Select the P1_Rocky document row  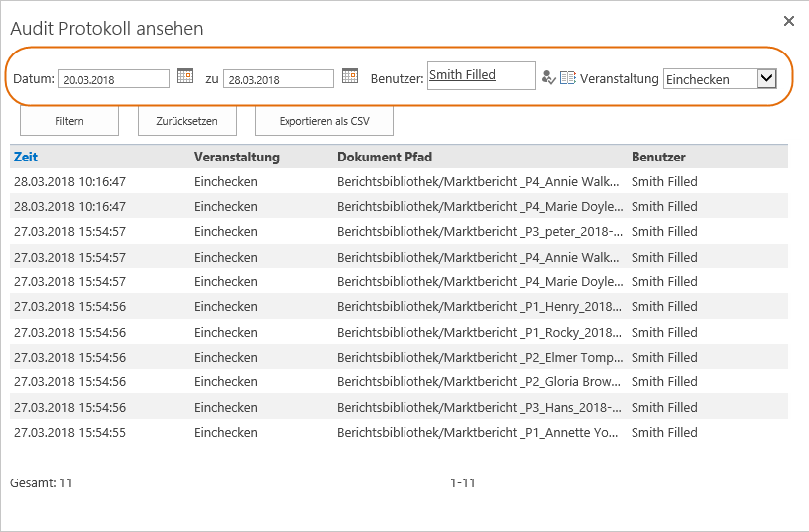tap(399, 333)
